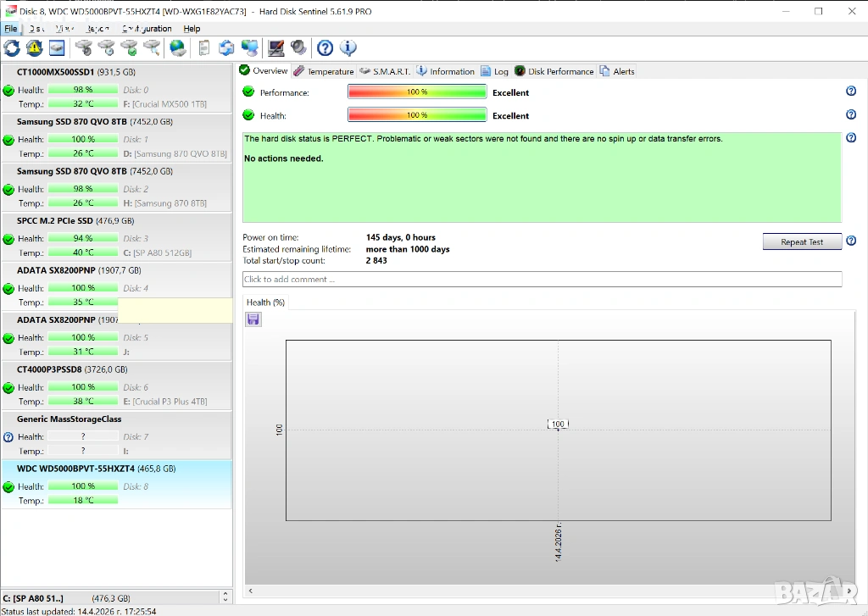This screenshot has height=616, width=868.
Task: Switch to the Temperature tab
Action: (x=324, y=71)
